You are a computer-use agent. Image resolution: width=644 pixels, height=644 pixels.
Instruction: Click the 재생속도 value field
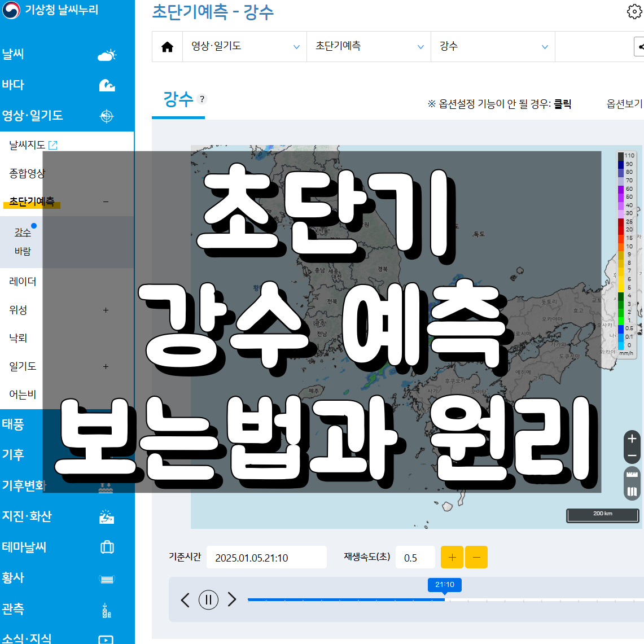(415, 557)
